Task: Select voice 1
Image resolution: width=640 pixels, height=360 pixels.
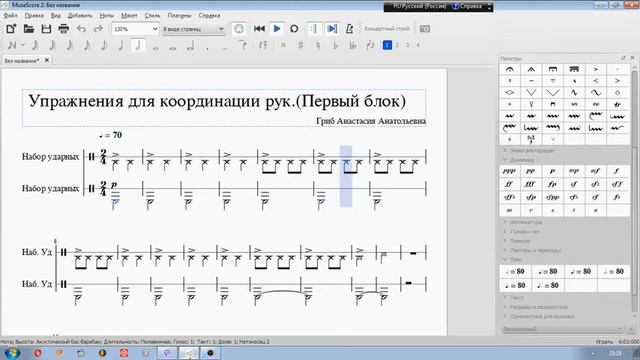Action: [387, 45]
